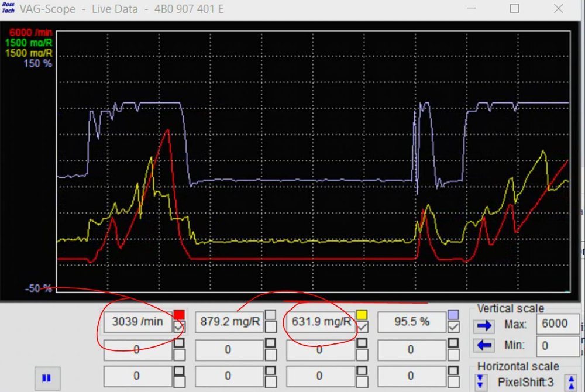Click the Vertical scale Min input field
This screenshot has height=392, width=585.
pyautogui.click(x=558, y=346)
